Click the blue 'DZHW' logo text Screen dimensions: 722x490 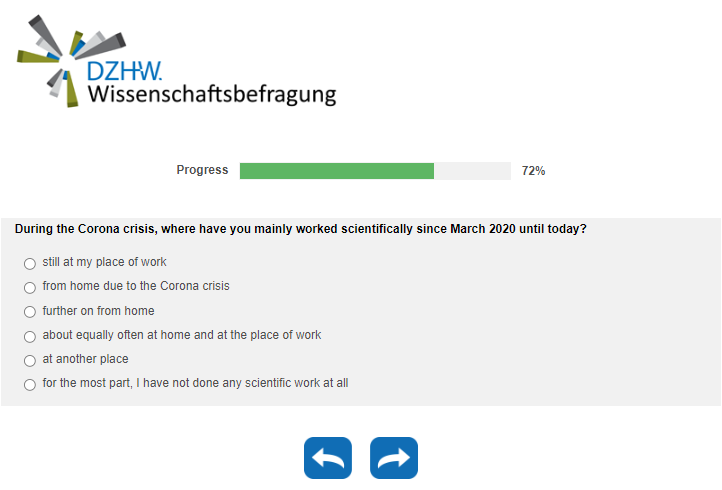(123, 72)
